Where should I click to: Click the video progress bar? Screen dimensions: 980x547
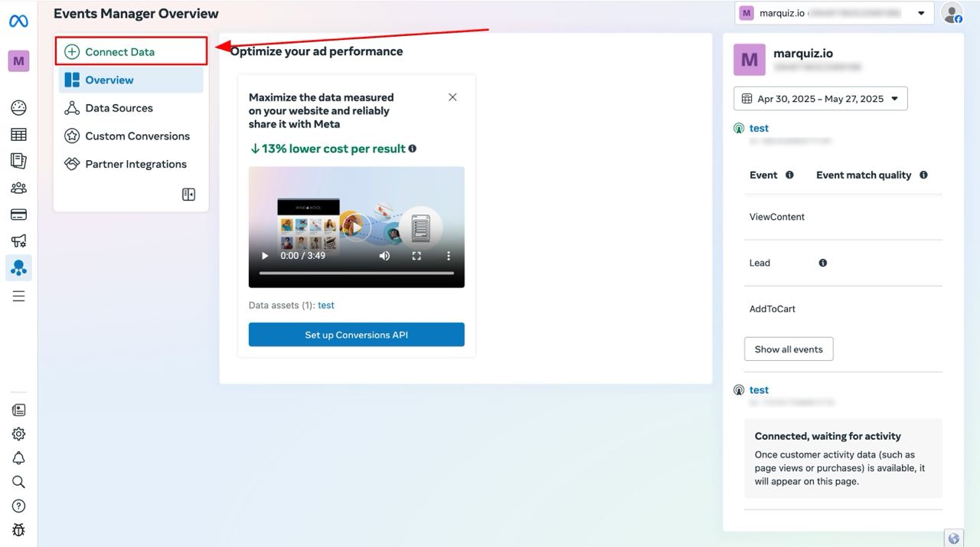point(357,273)
